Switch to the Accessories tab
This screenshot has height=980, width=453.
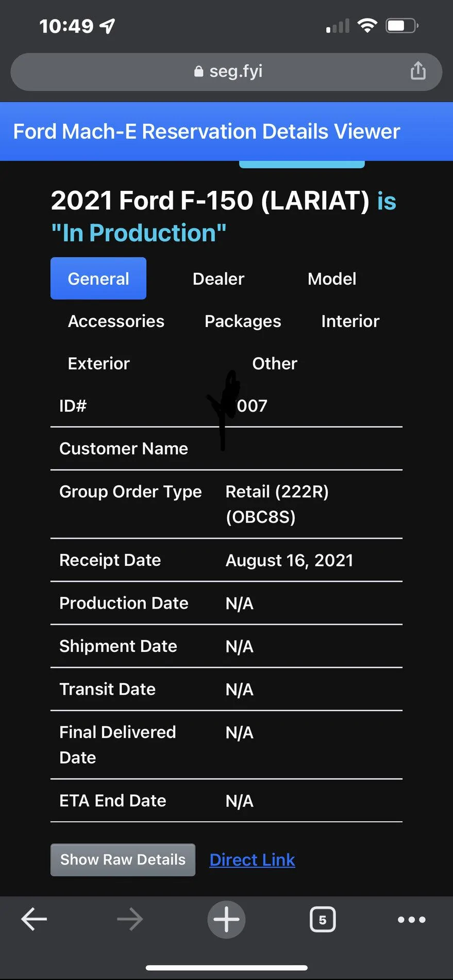point(116,321)
